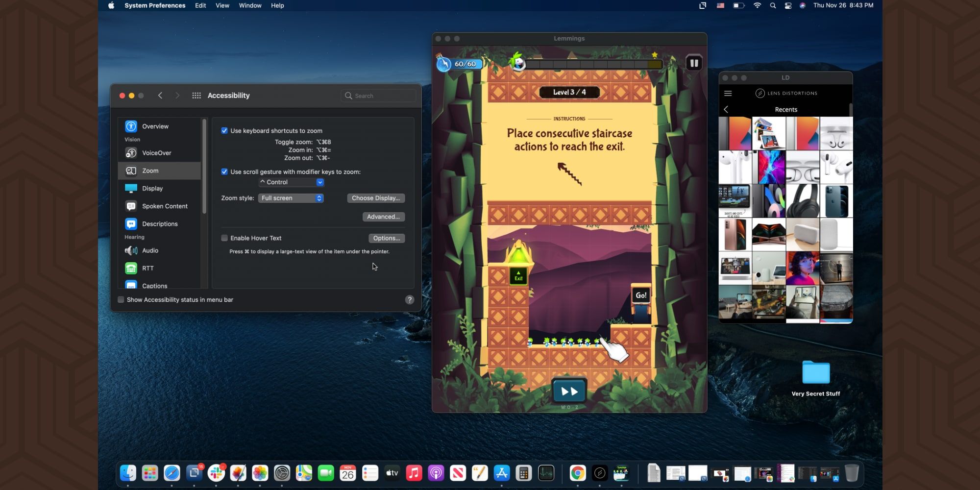The image size is (980, 490).
Task: Click Lens Distortions logo in LD window
Action: click(x=786, y=93)
